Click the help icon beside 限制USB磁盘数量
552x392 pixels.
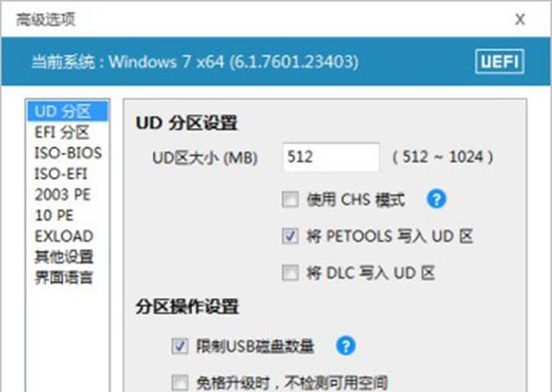(346, 346)
